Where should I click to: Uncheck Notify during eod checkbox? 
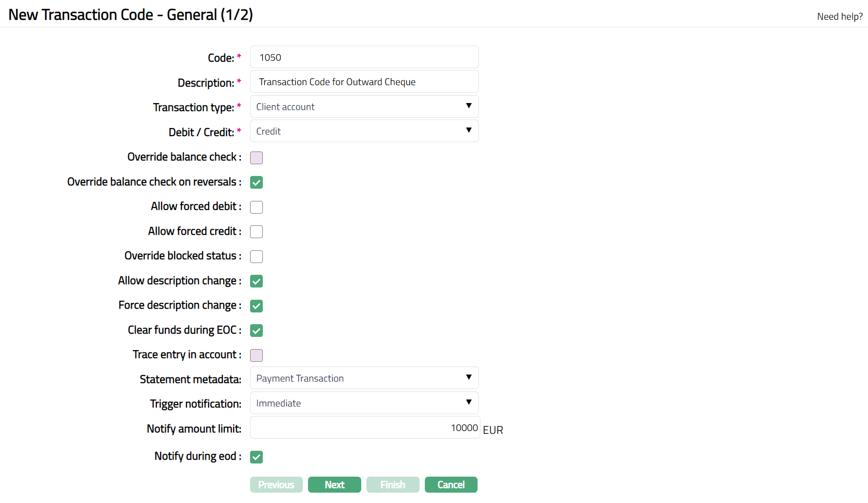tap(256, 457)
